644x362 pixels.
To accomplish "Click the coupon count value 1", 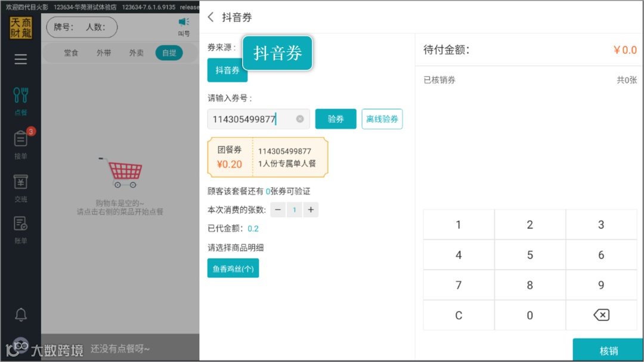I will pos(295,210).
